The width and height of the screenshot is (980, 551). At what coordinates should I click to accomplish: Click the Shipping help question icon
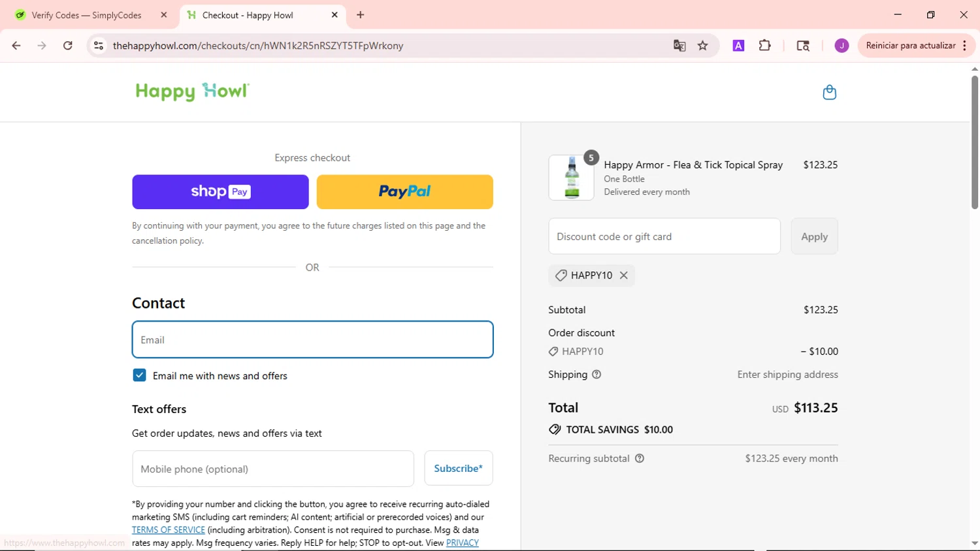[x=596, y=375]
